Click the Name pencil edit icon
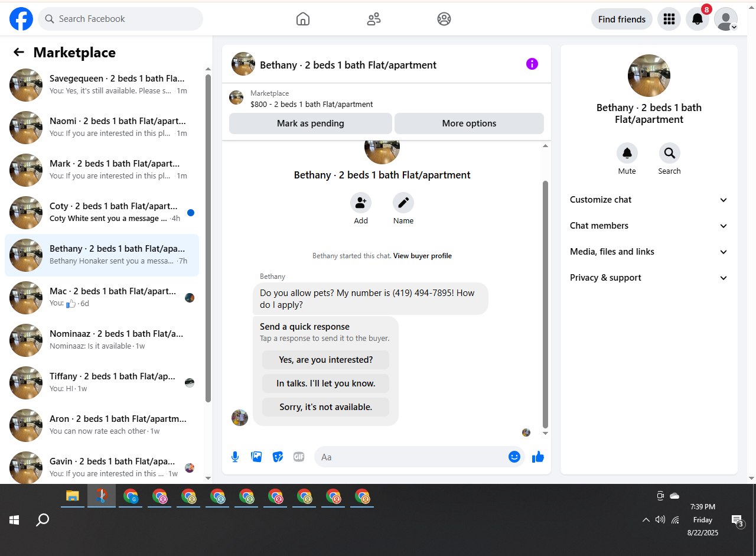This screenshot has width=756, height=556. click(403, 203)
